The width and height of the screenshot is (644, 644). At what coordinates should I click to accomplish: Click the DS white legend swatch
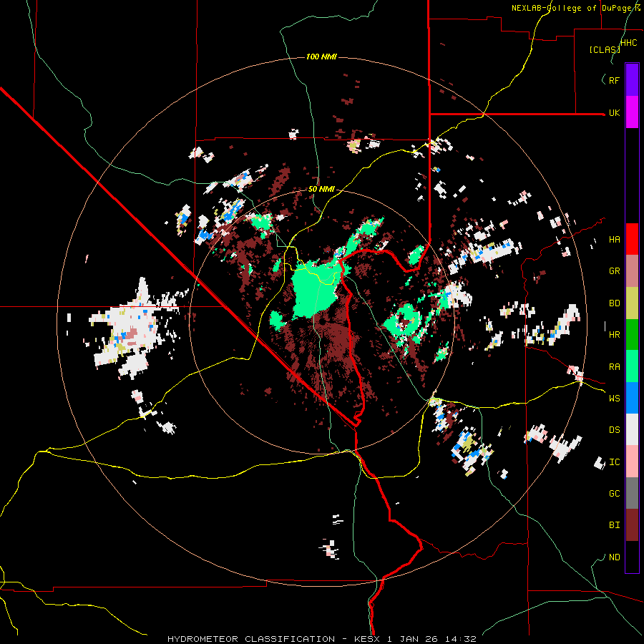(632, 429)
